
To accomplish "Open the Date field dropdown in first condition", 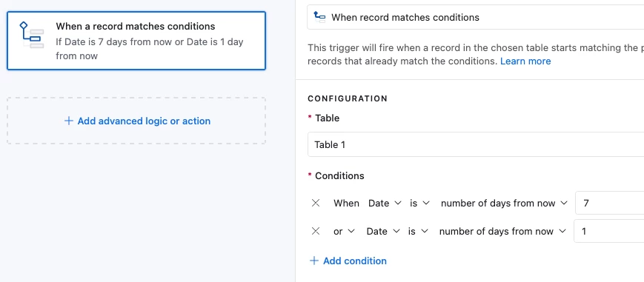I will coord(385,203).
